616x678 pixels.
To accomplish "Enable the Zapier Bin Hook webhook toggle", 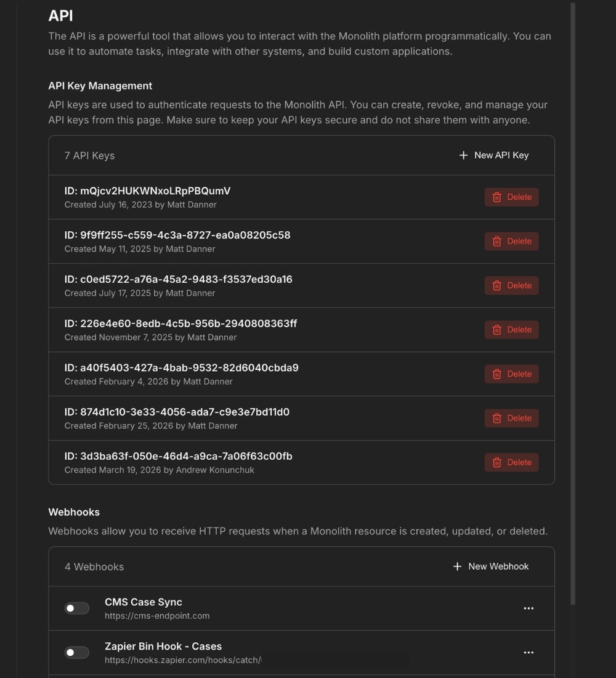I will (x=77, y=652).
